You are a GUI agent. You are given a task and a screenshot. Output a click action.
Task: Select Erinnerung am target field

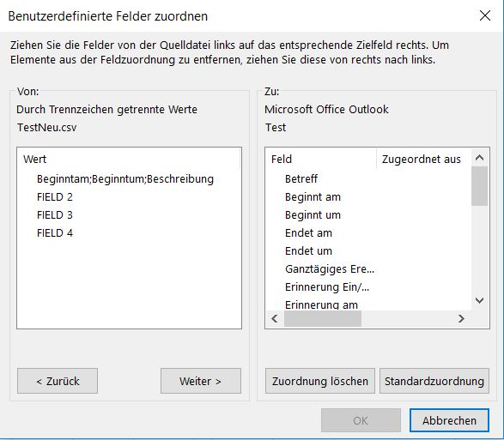[321, 304]
